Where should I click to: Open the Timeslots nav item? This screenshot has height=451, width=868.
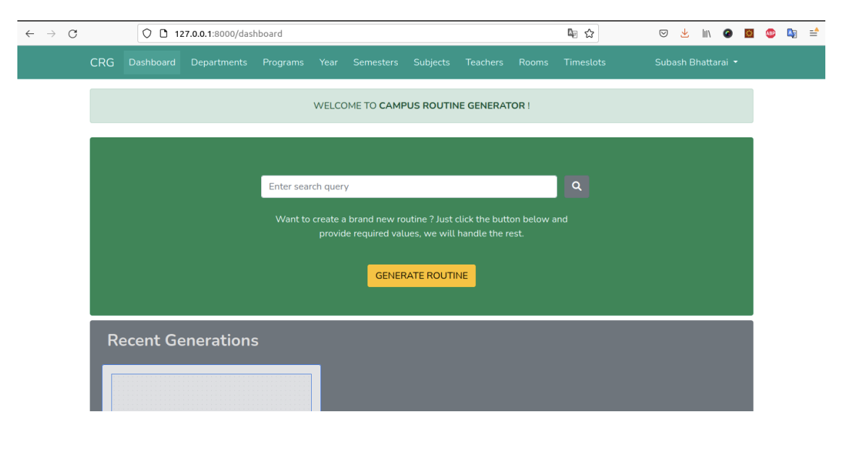(x=584, y=62)
